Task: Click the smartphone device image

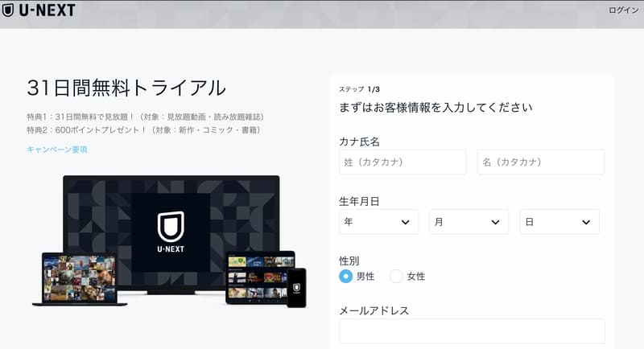Action: (296, 286)
